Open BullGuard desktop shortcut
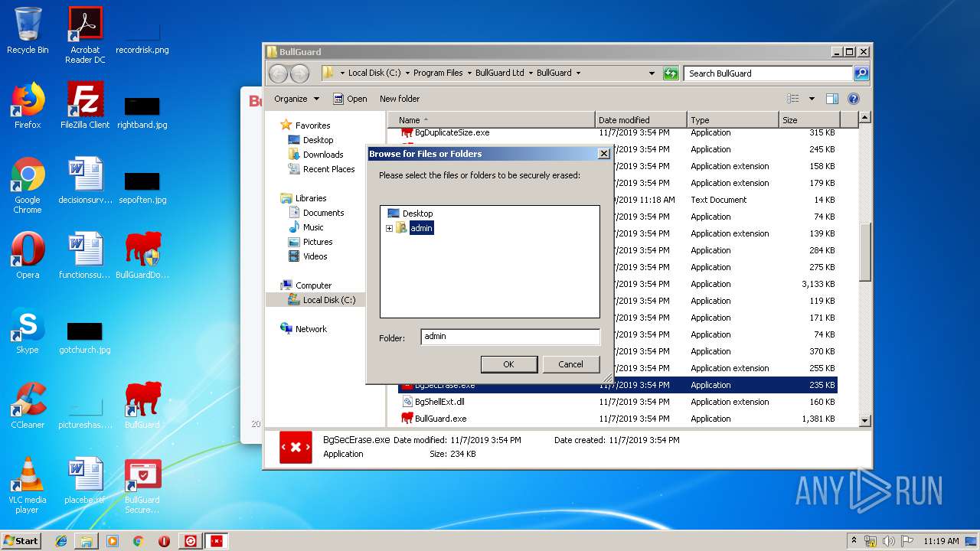 (x=142, y=406)
